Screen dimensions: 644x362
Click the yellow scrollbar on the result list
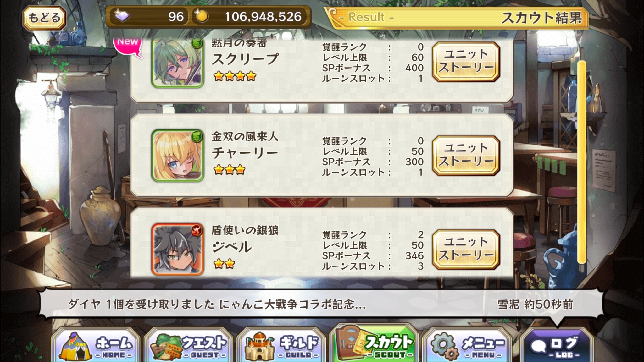582,162
